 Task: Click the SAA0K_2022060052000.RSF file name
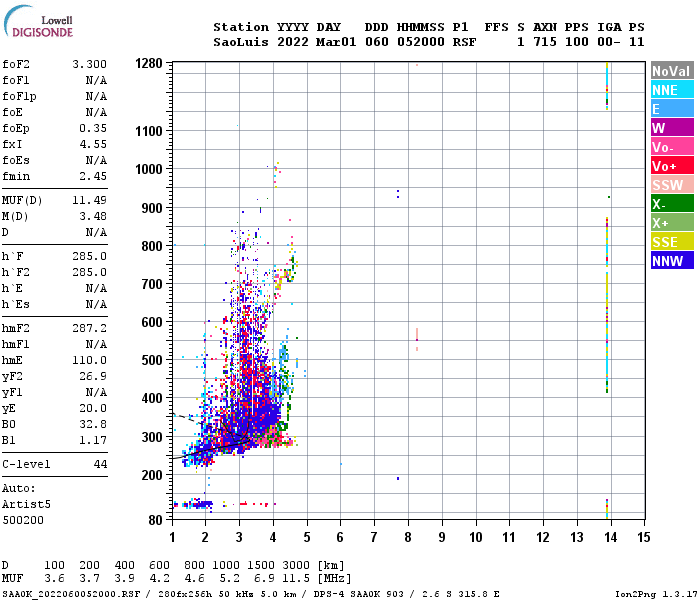point(71,594)
